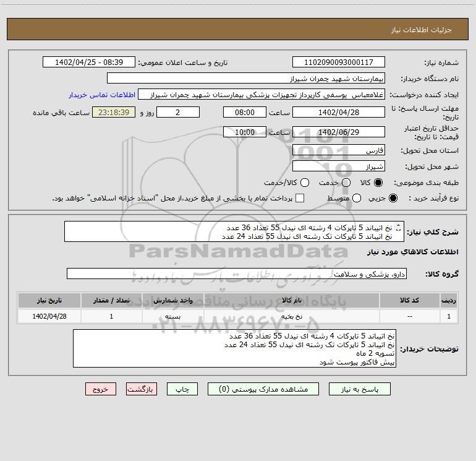This screenshot has width=476, height=461.
Task: Click the quantity cell in the نخ بخیه row
Action: pyautogui.click(x=111, y=316)
